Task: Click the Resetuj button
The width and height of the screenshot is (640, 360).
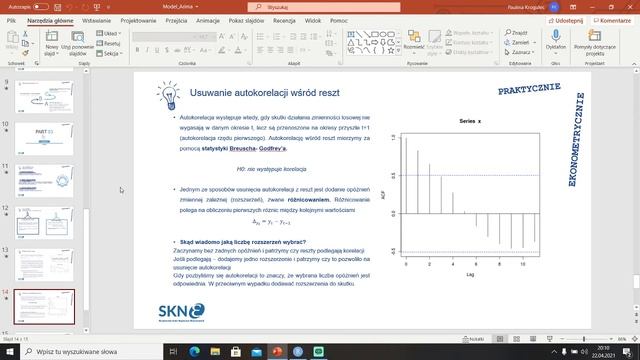Action: (x=109, y=43)
